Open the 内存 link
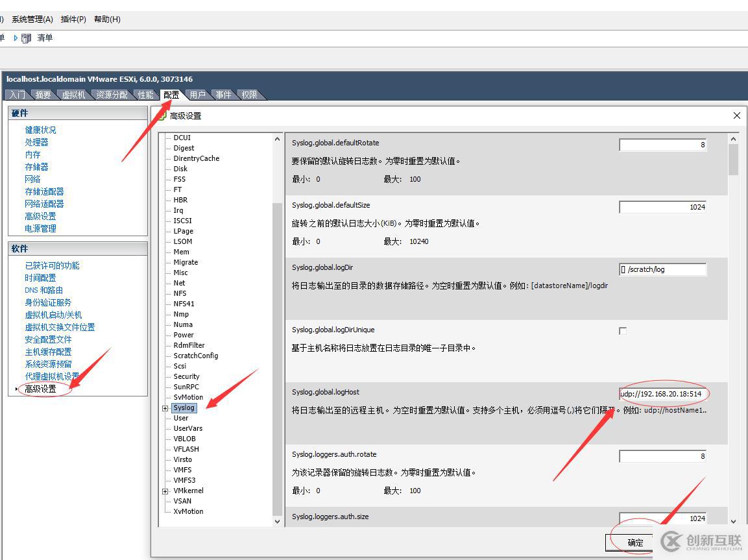748x560 pixels. [33, 154]
